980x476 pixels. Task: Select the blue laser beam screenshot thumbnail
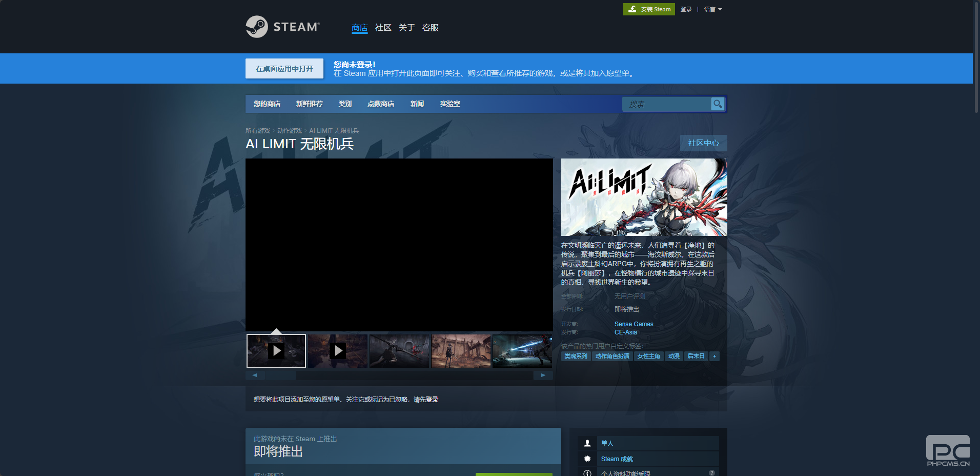point(522,351)
